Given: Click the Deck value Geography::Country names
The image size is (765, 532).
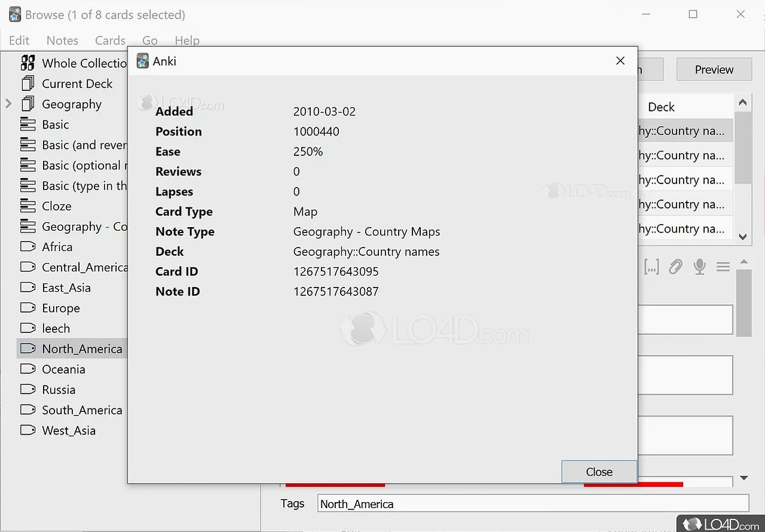Looking at the screenshot, I should click(366, 252).
